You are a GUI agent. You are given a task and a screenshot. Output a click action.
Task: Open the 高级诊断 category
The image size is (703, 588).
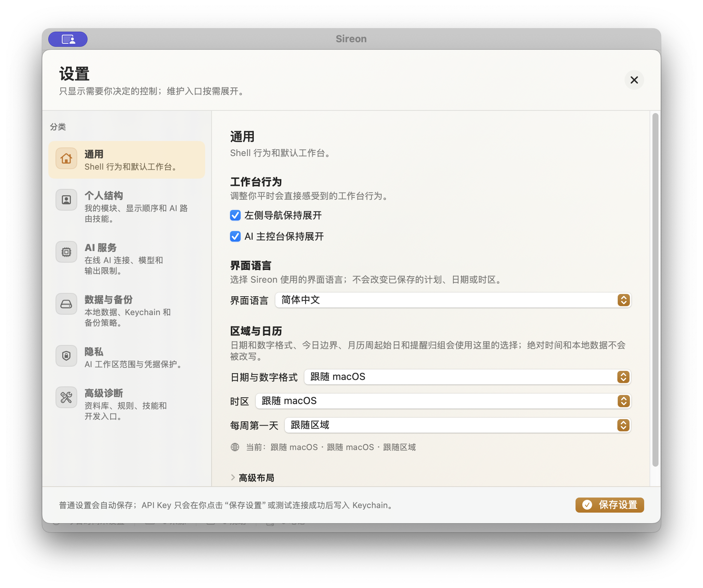[x=127, y=404]
